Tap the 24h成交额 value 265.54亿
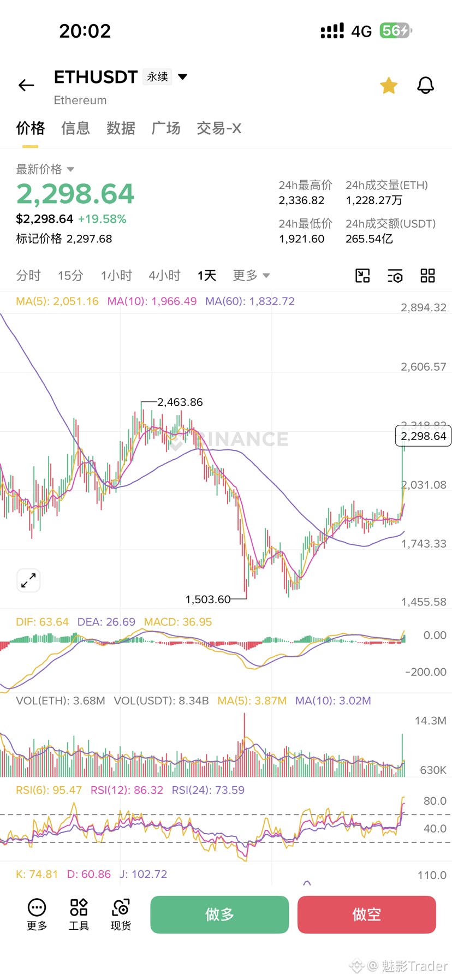The width and height of the screenshot is (452, 980). [x=369, y=239]
